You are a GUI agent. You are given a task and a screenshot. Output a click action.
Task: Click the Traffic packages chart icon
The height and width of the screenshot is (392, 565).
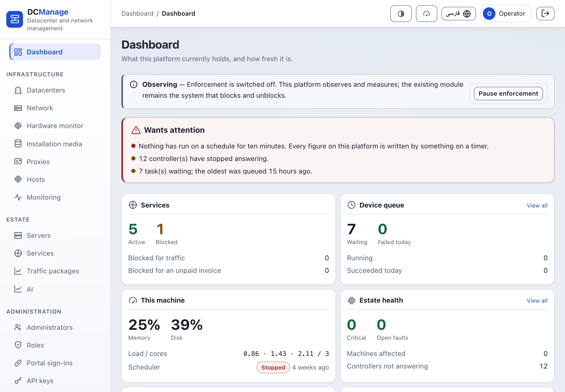[18, 271]
